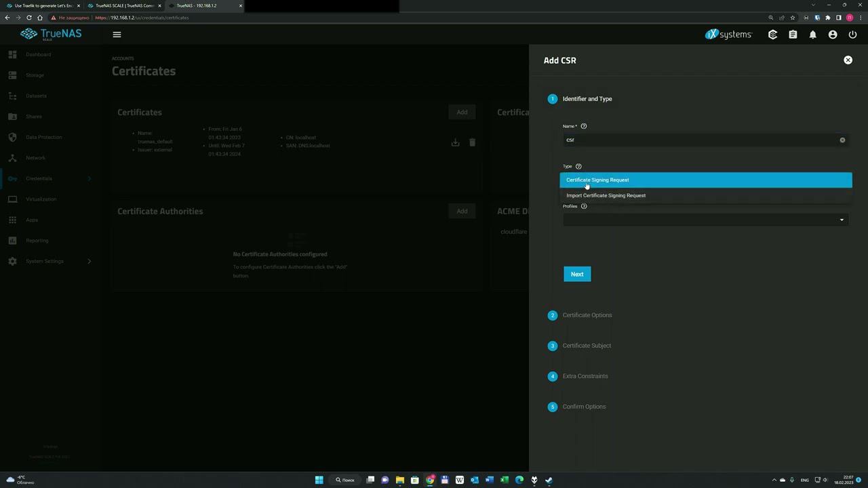Image resolution: width=868 pixels, height=488 pixels.
Task: Close the TrueNAS 192.168.1.2 browser tab
Action: click(240, 5)
